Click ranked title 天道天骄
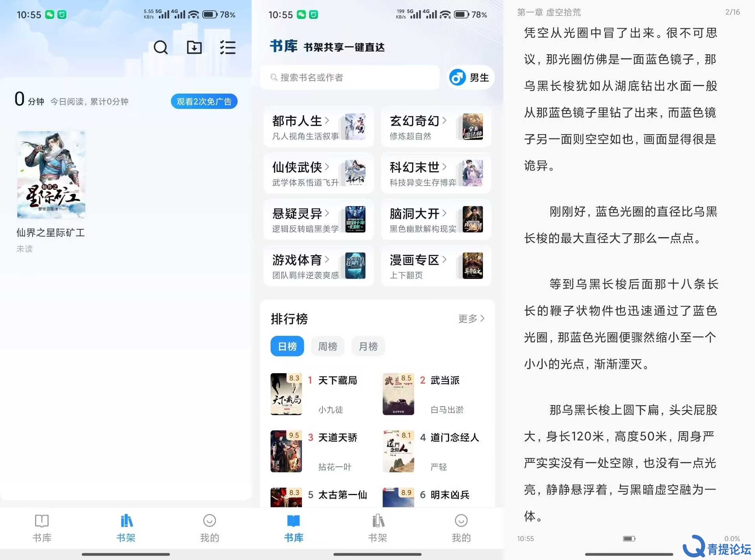 coord(338,437)
